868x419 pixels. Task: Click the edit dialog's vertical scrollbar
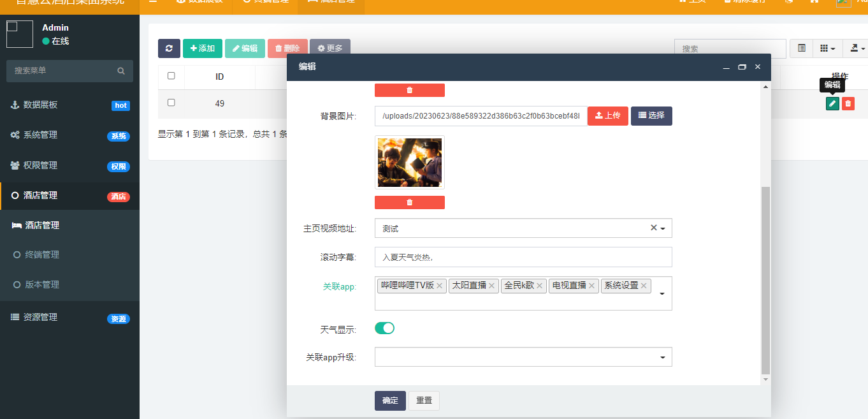[x=766, y=279]
